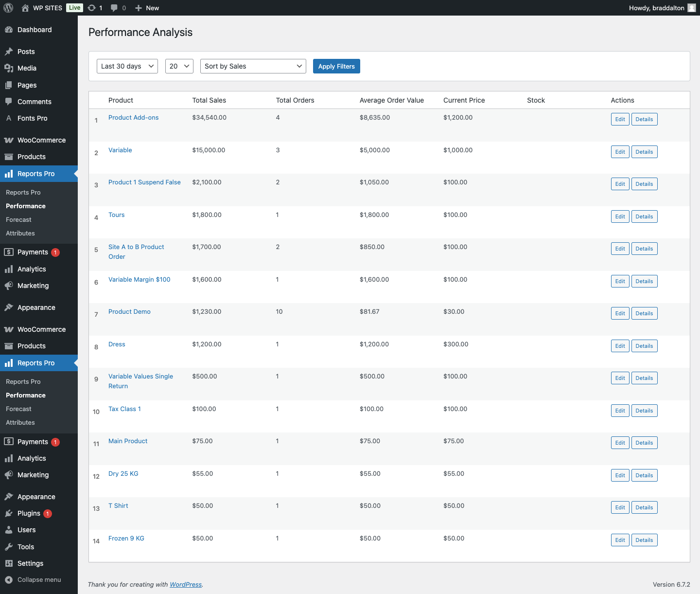The height and width of the screenshot is (594, 700).
Task: Open the Sort by Sales dropdown
Action: [x=253, y=66]
